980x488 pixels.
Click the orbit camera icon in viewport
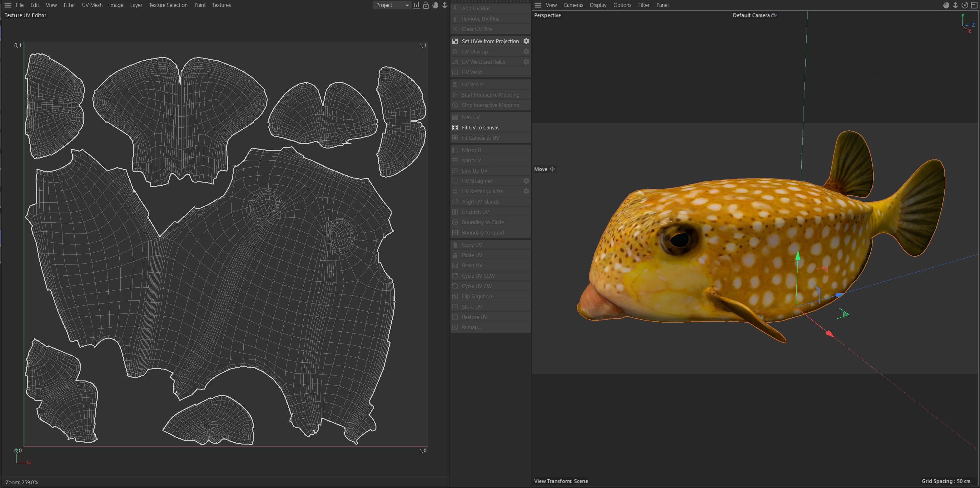[x=964, y=5]
